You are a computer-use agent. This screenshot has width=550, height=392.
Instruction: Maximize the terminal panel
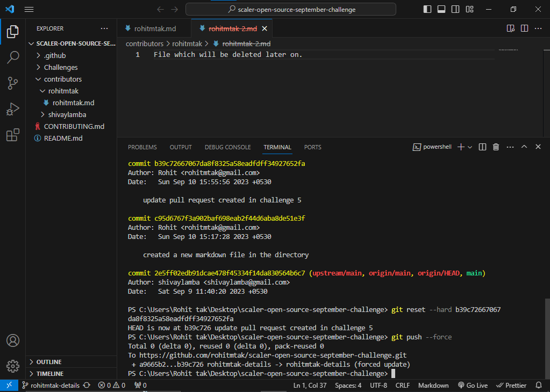(524, 147)
